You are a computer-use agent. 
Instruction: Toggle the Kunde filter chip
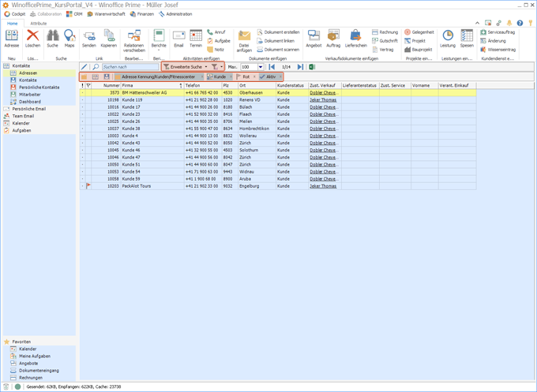coord(217,77)
